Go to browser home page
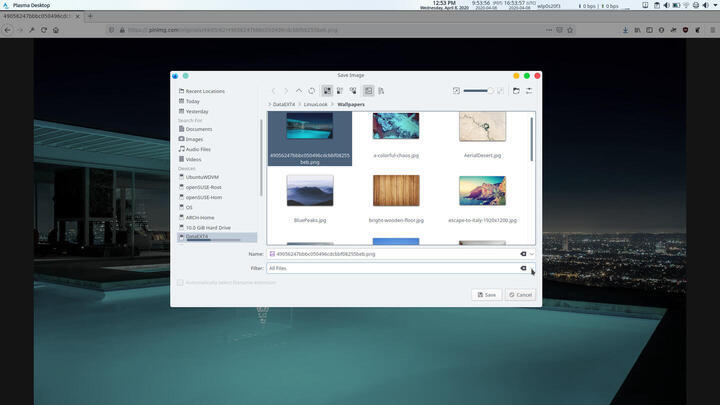The image size is (720, 405). [56, 30]
